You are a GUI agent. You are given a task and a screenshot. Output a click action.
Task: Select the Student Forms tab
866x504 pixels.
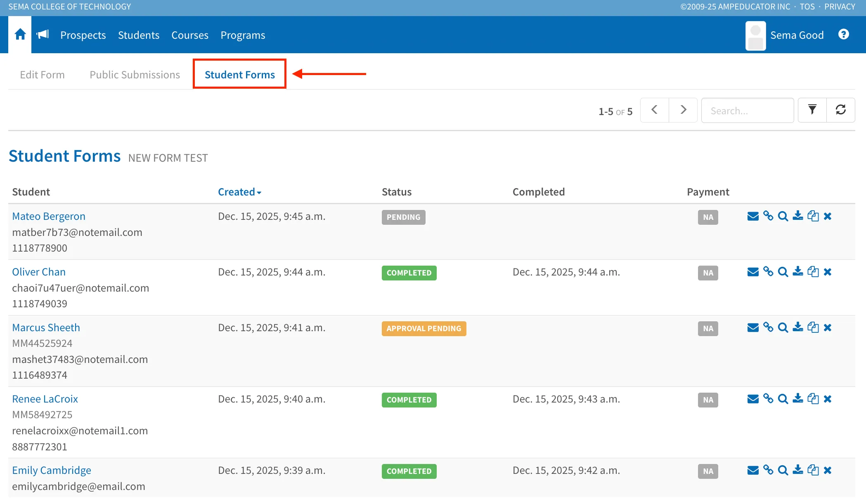(x=239, y=74)
